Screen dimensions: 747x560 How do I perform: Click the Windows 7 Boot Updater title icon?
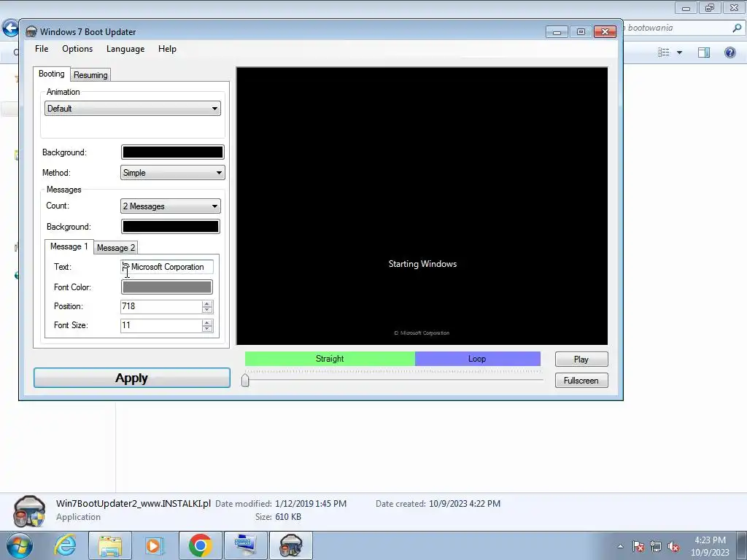click(x=31, y=32)
